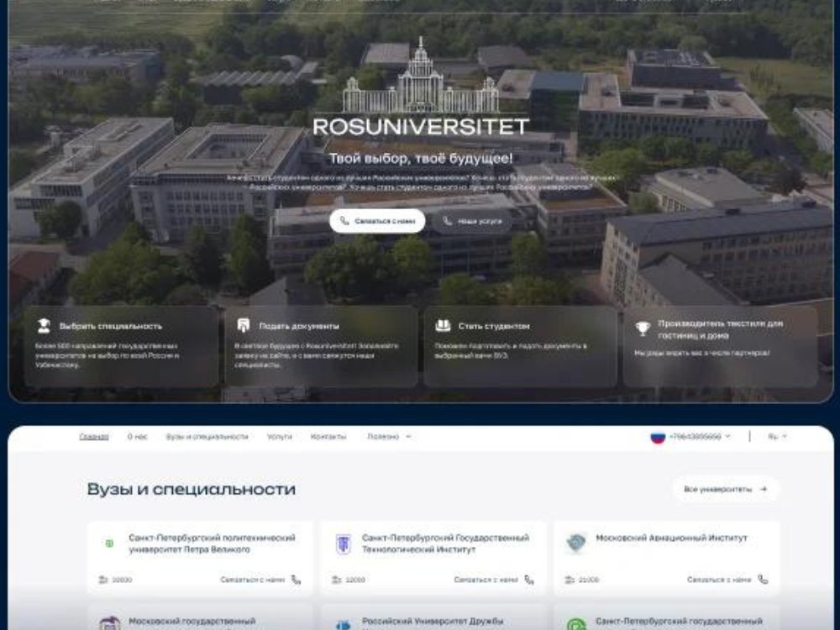Click the Вузы и специальности section heading
Image resolution: width=840 pixels, height=630 pixels.
(192, 489)
